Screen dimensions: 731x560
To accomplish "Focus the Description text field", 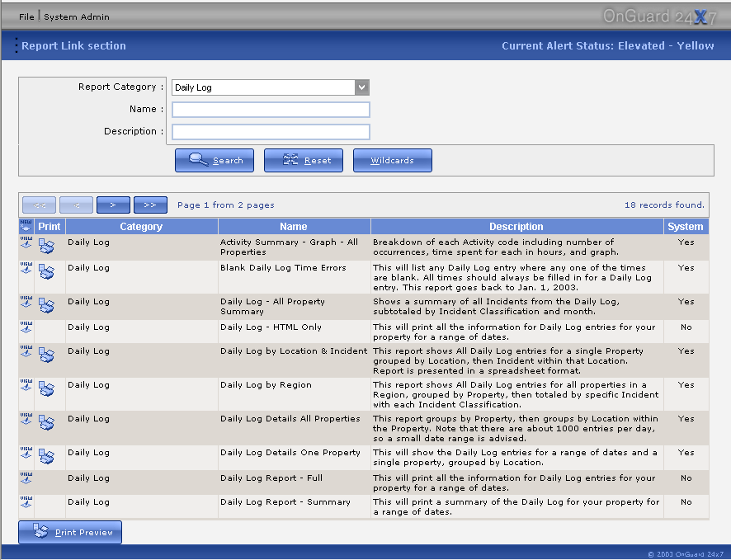I will pos(271,132).
